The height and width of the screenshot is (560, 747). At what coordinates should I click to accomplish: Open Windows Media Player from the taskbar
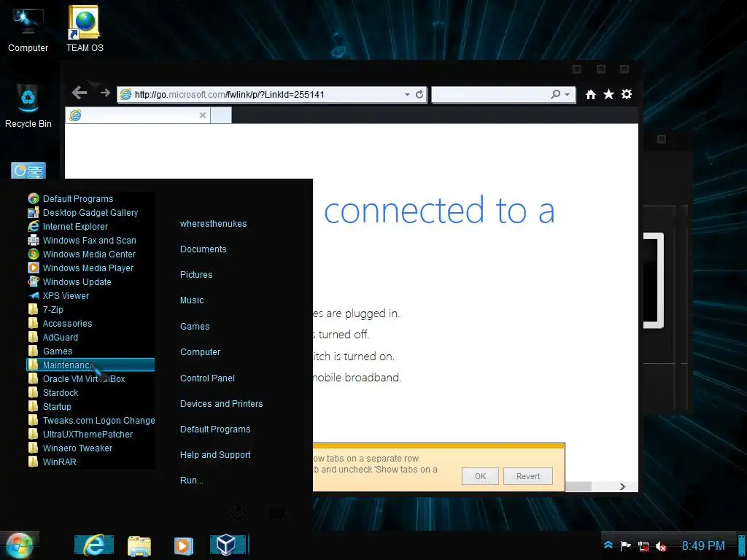pyautogui.click(x=183, y=545)
